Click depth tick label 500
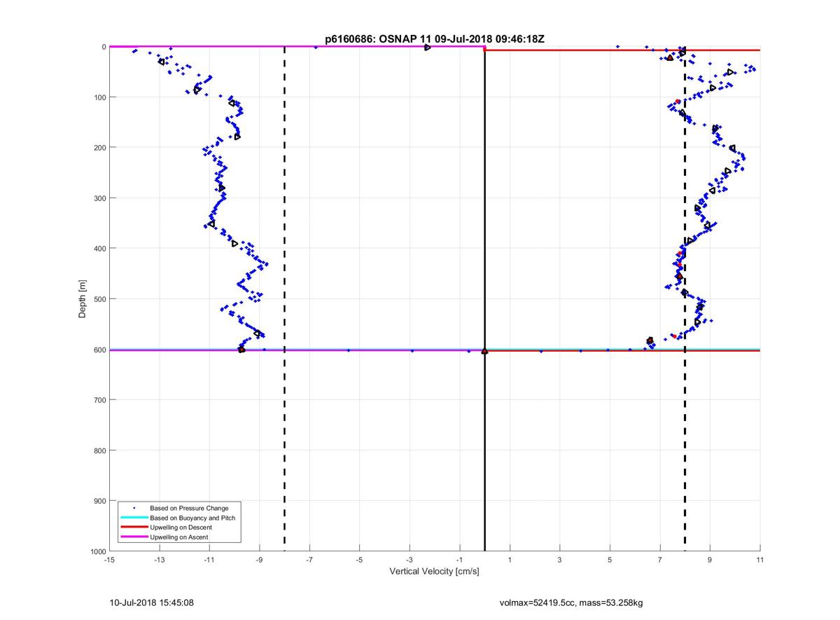The width and height of the screenshot is (840, 620). tap(99, 299)
